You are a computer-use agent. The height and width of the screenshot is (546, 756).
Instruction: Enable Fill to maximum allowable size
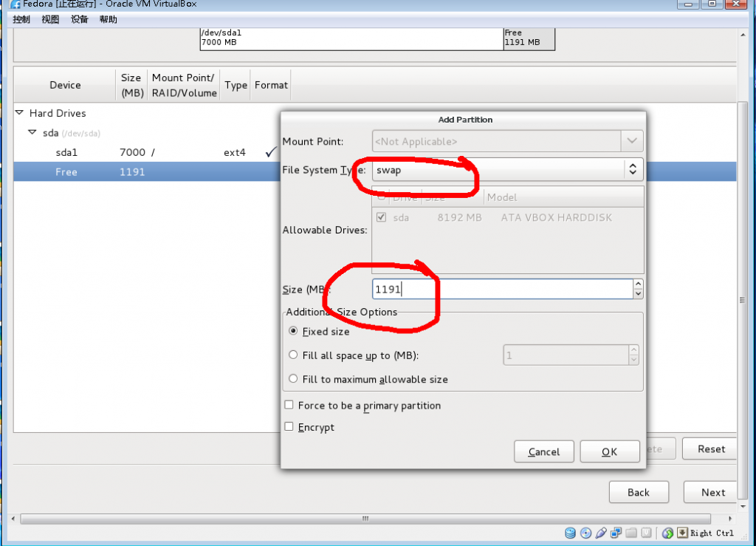coord(292,378)
